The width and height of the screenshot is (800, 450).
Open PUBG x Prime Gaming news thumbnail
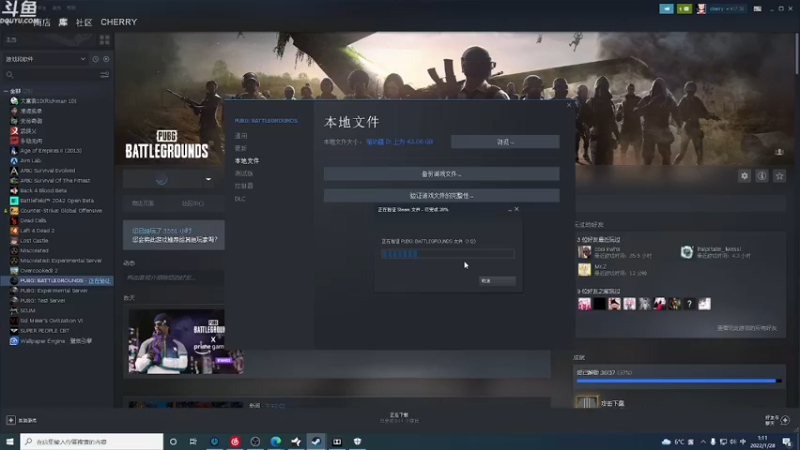point(186,341)
